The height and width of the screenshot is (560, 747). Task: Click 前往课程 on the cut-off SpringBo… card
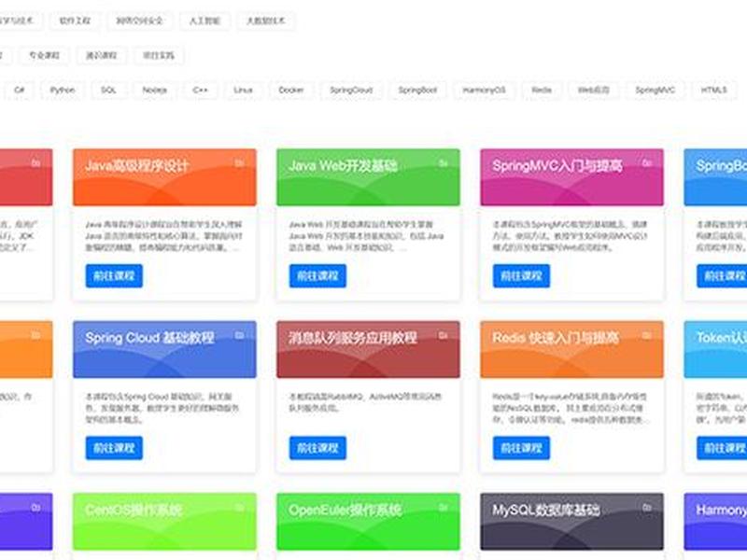point(722,275)
